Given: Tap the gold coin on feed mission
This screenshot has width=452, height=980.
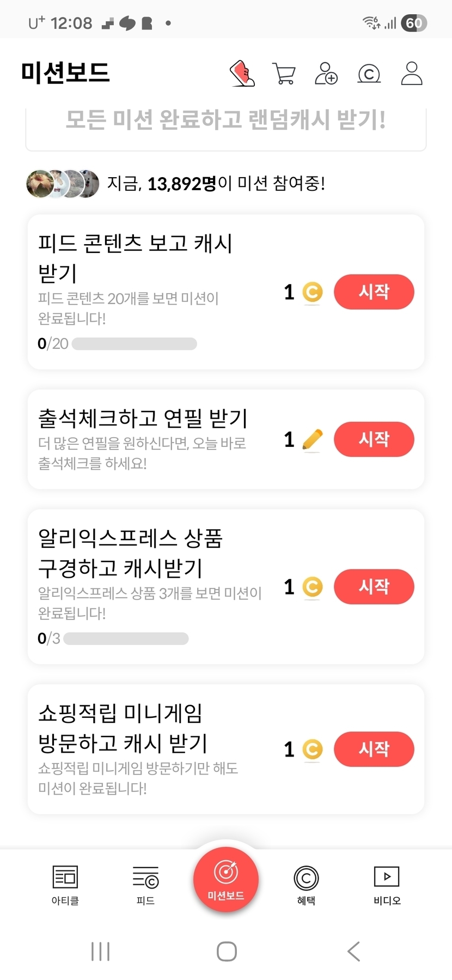Looking at the screenshot, I should [312, 292].
